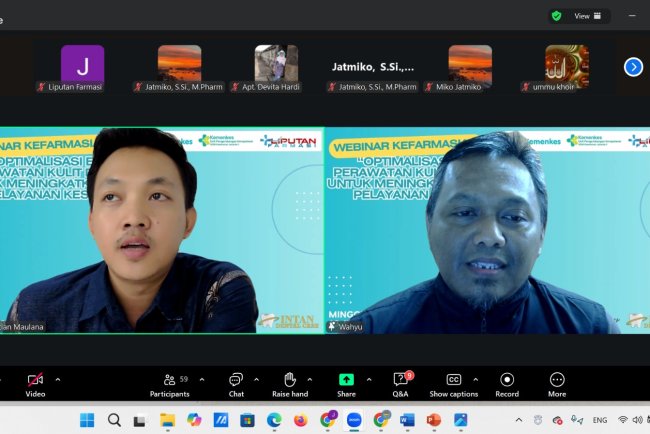Open the volume control in tray
This screenshot has width=650, height=434.
tap(638, 420)
